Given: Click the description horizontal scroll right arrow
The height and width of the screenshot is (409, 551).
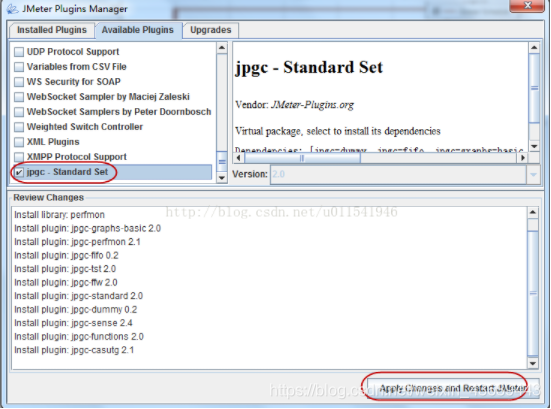Looking at the screenshot, I should 523,158.
